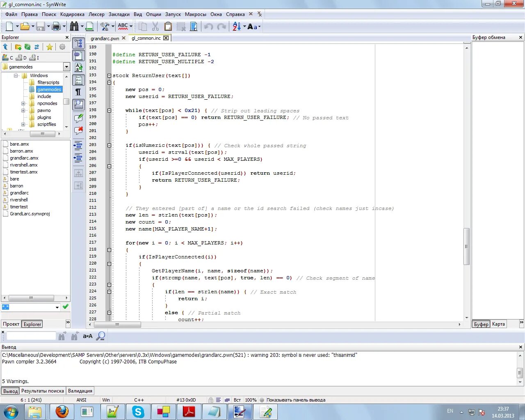Open print preview from the left sidebar
Image resolution: width=525 pixels, height=420 pixels.
click(x=78, y=104)
